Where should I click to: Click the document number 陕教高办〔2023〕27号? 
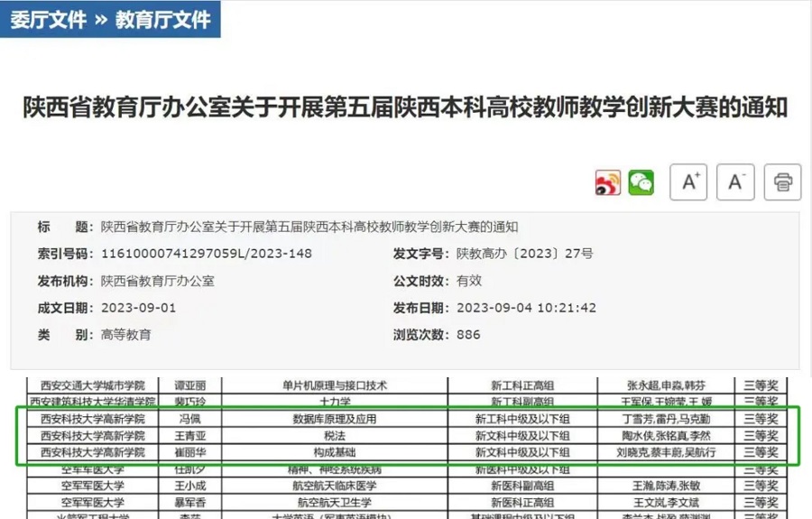(x=524, y=254)
